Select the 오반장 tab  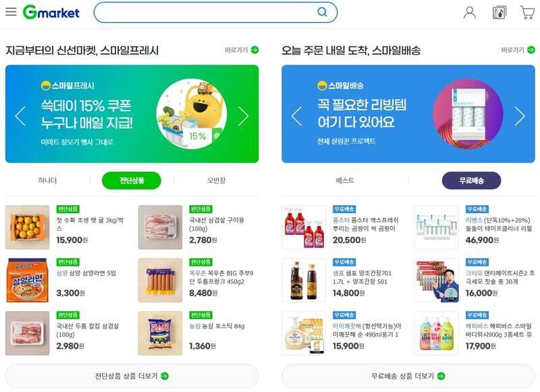(216, 180)
